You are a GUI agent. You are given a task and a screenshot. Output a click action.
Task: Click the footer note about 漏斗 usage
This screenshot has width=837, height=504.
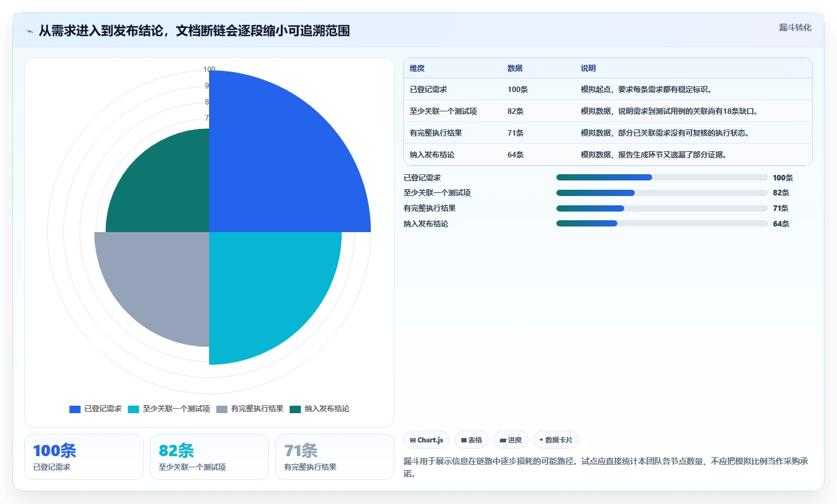pyautogui.click(x=606, y=467)
